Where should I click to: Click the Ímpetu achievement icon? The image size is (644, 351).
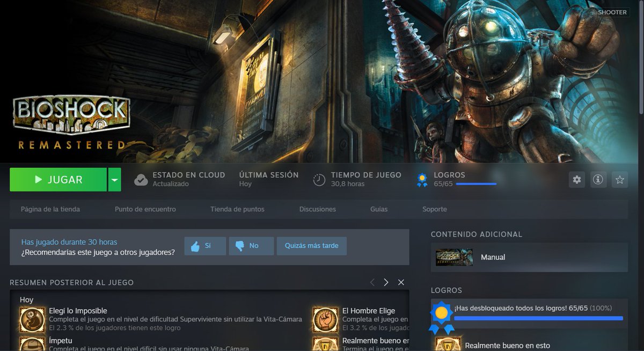click(33, 343)
